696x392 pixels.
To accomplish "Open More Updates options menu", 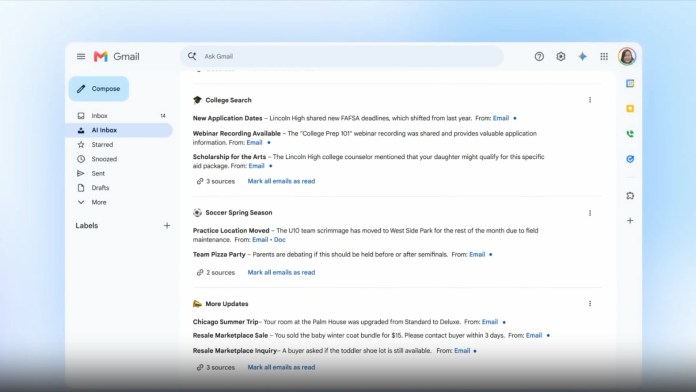I will point(590,304).
